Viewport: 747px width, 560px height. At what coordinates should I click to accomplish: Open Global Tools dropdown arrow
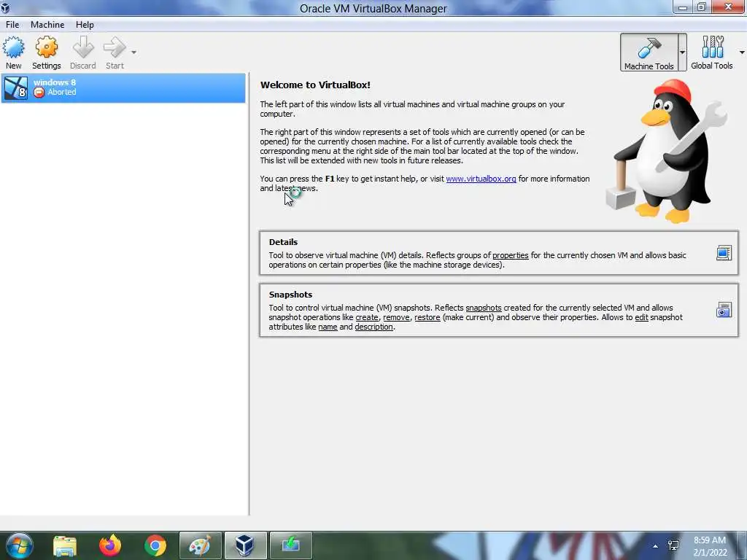[x=742, y=52]
